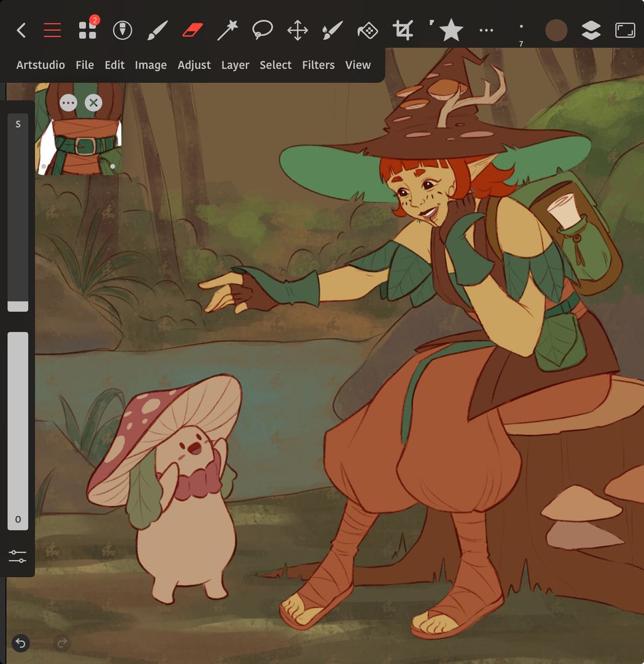This screenshot has width=644, height=664.
Task: Activate the Lasso selection tool
Action: tap(262, 30)
